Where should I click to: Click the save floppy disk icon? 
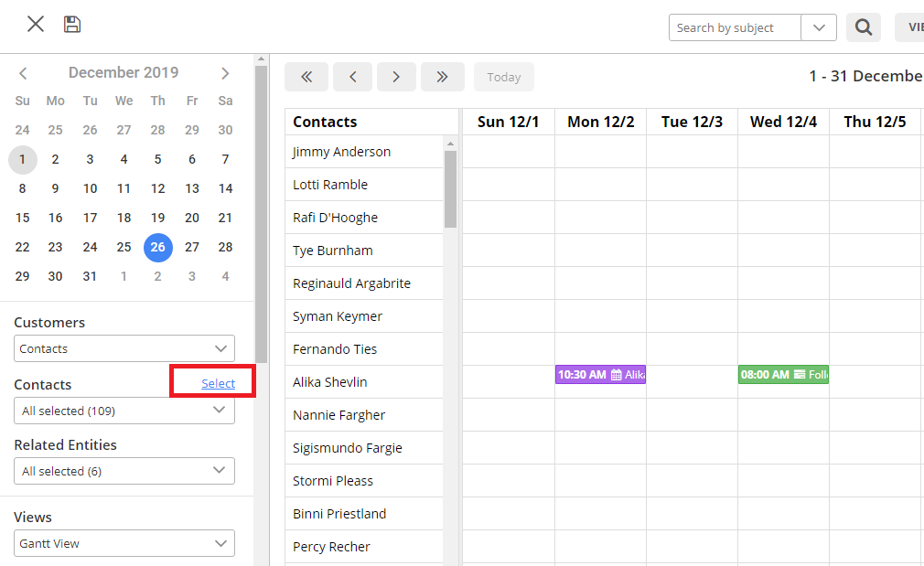(72, 25)
